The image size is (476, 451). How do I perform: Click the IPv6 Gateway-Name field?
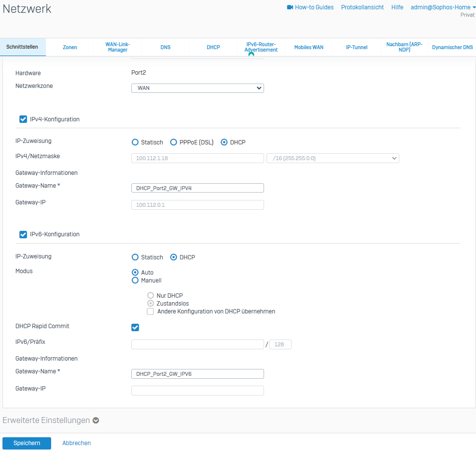[198, 374]
